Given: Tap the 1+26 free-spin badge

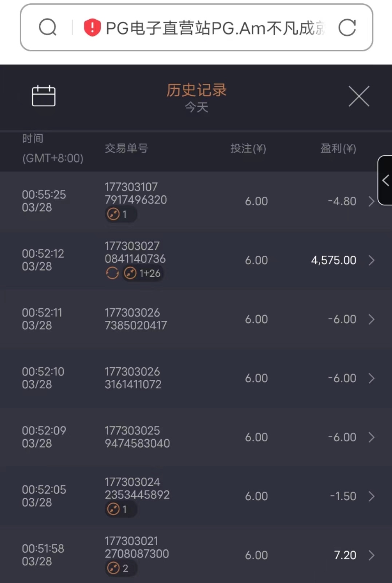Looking at the screenshot, I should [143, 273].
